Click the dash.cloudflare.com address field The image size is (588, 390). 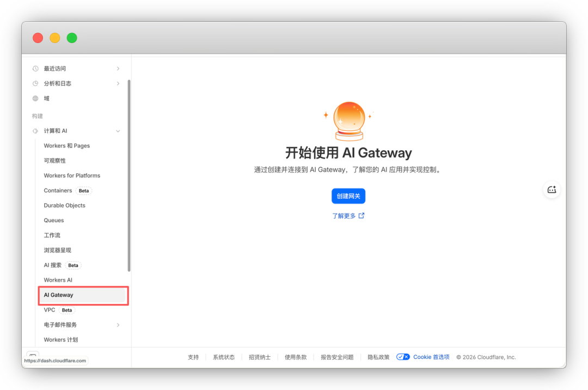[56, 361]
